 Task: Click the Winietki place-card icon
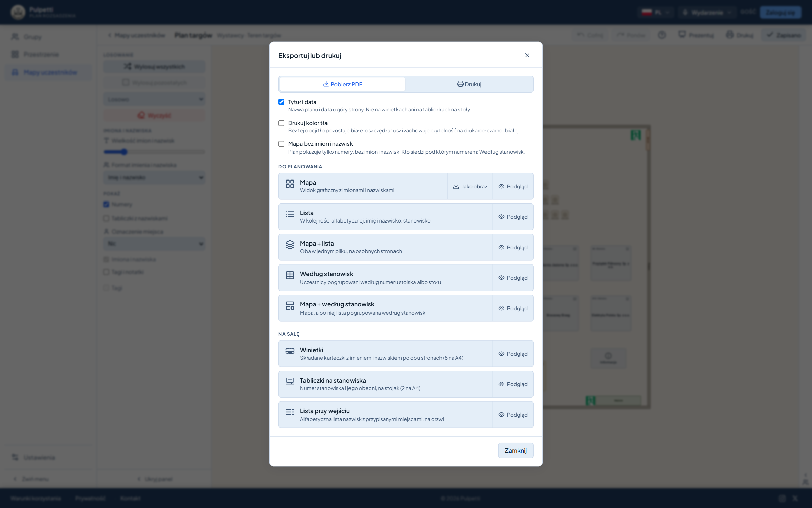[290, 351]
